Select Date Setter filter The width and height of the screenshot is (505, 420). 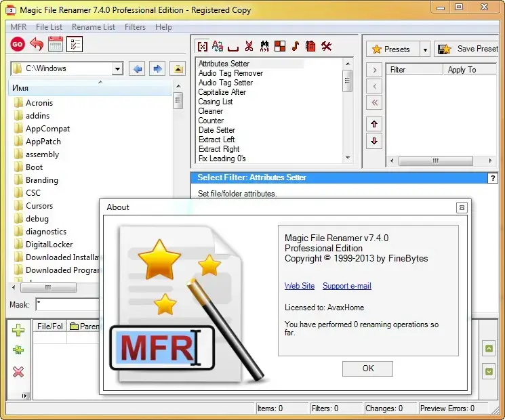click(217, 130)
